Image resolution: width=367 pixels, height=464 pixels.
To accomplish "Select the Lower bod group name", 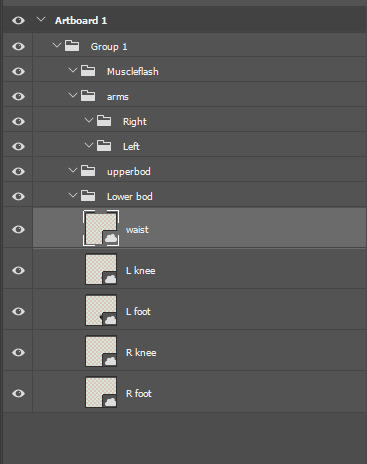I will pos(130,196).
